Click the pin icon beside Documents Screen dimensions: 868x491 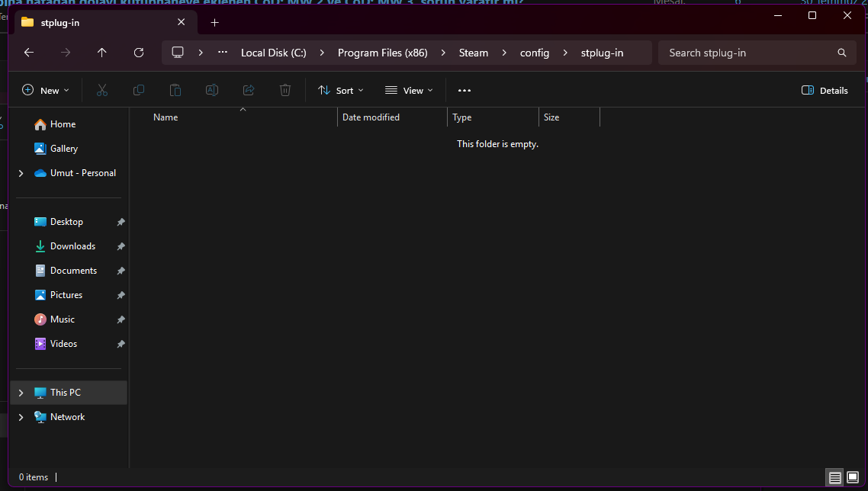coord(121,271)
